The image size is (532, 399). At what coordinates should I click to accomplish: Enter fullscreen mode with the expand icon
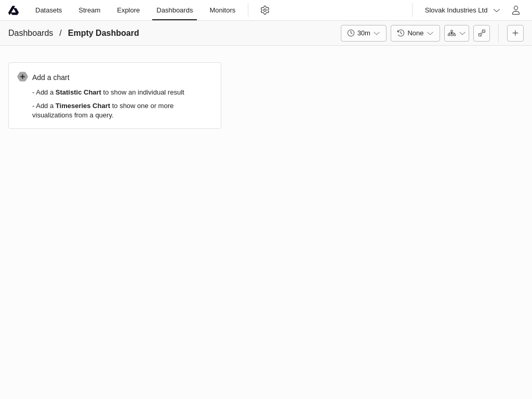coord(482,33)
